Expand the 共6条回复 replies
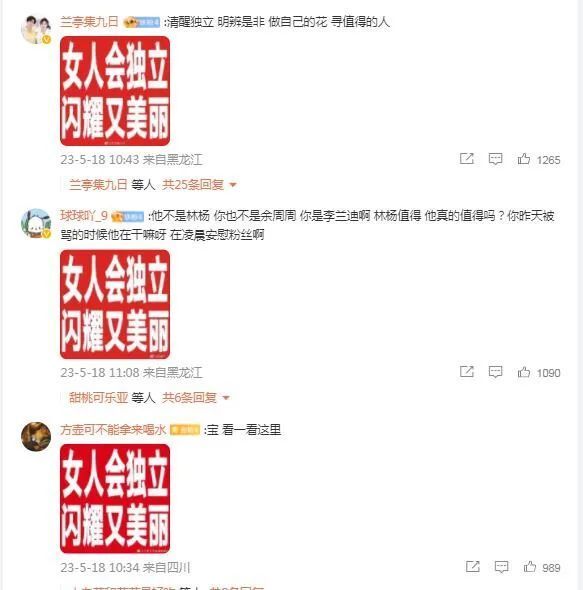Screen dimensions: 583x590 click(x=189, y=398)
